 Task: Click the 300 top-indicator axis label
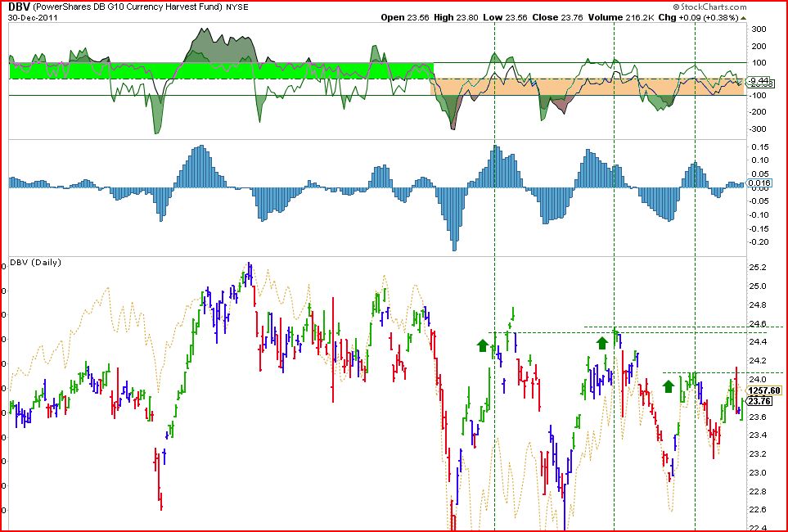click(x=759, y=29)
